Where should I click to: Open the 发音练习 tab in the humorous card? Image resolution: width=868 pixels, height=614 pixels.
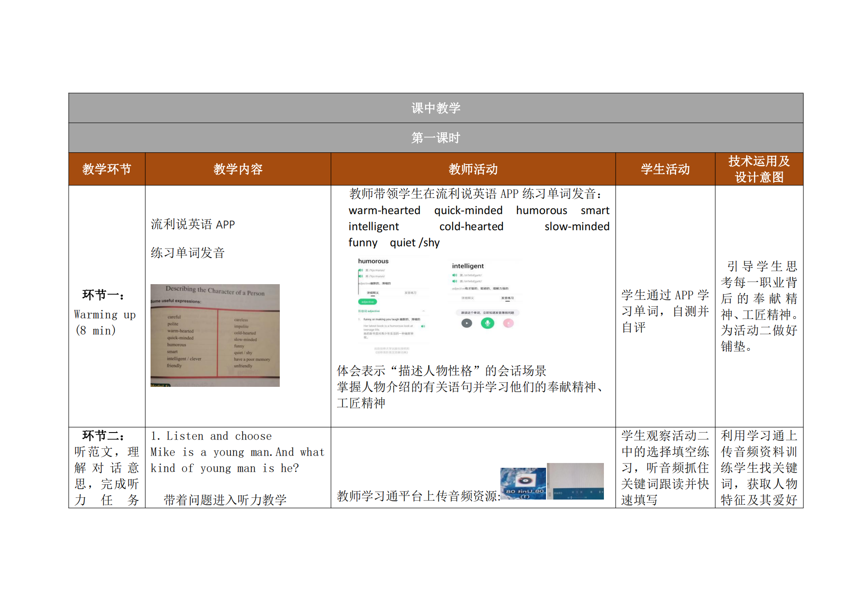(x=410, y=293)
